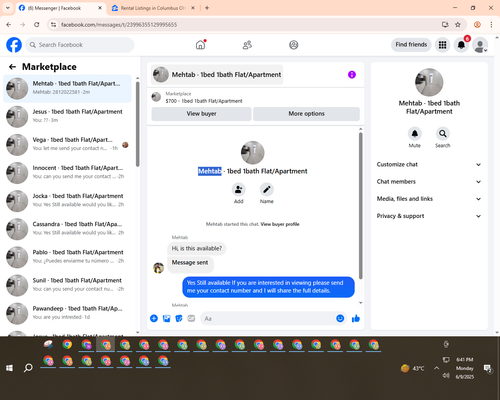Click the Facebook logo icon
This screenshot has height=400, width=500.
14,45
